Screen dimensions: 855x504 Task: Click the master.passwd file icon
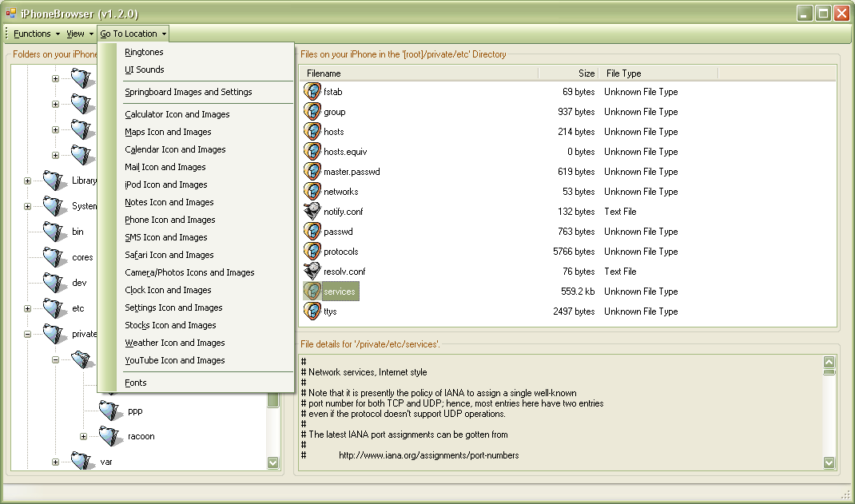coord(312,172)
